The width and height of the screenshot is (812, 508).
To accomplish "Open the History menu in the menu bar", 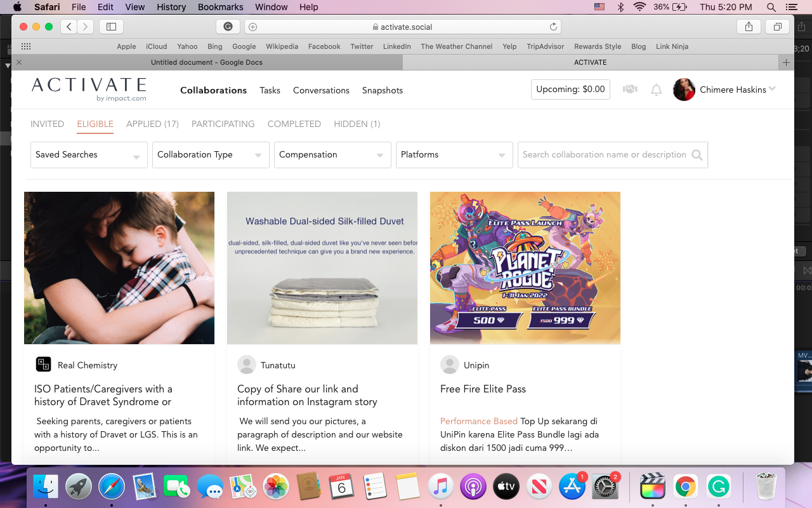I will point(171,7).
